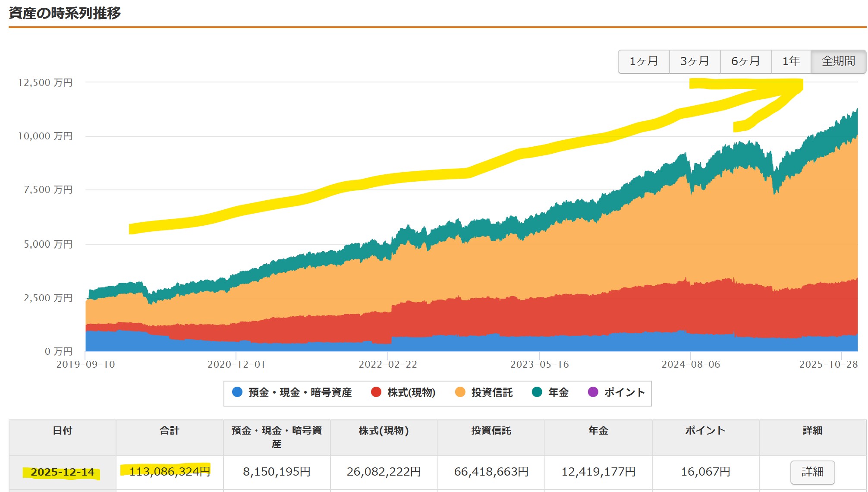The width and height of the screenshot is (868, 492).
Task: Click the total 113,086,324円 cell
Action: (x=170, y=471)
